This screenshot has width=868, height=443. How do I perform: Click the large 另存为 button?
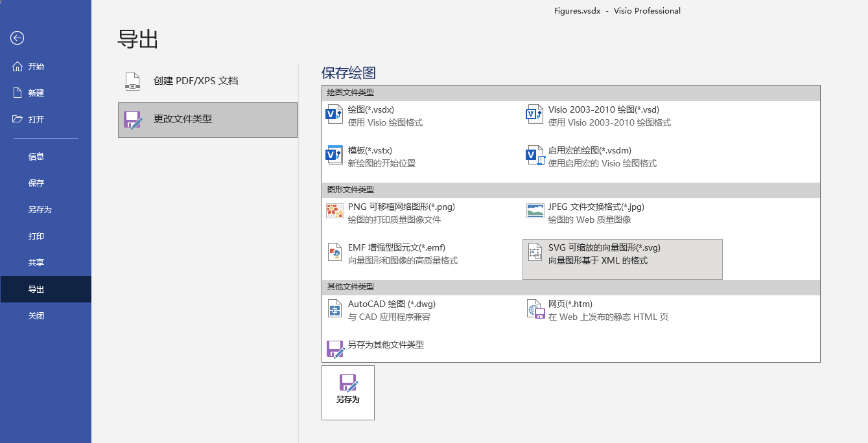[348, 392]
